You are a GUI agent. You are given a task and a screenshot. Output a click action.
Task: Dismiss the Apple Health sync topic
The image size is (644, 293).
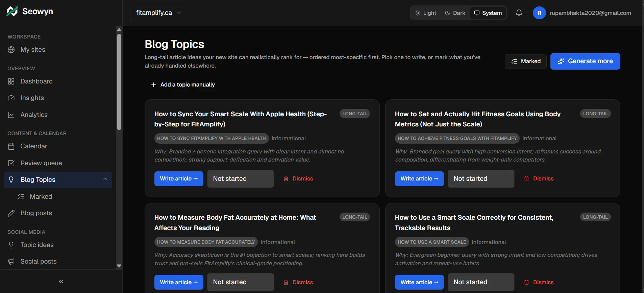298,179
